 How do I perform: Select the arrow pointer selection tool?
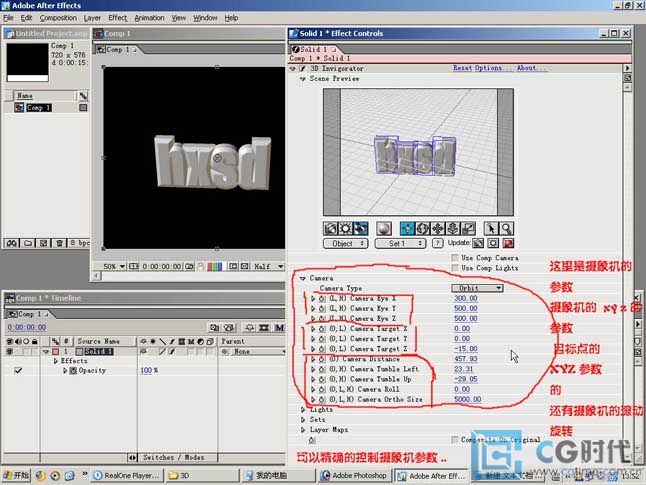pos(491,228)
